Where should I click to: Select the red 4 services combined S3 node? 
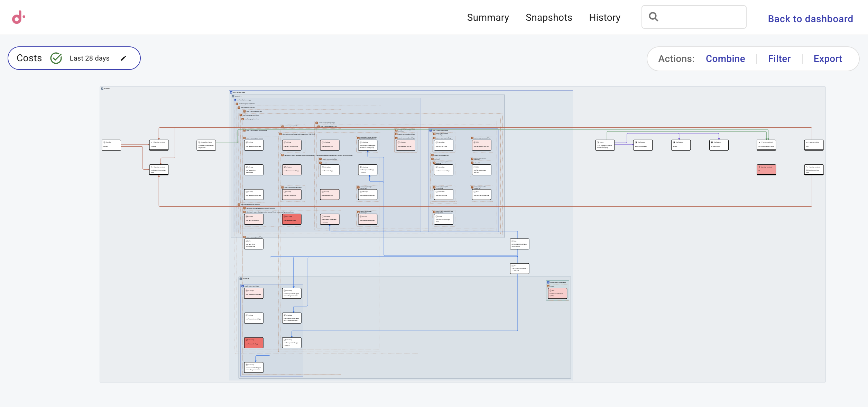[766, 170]
